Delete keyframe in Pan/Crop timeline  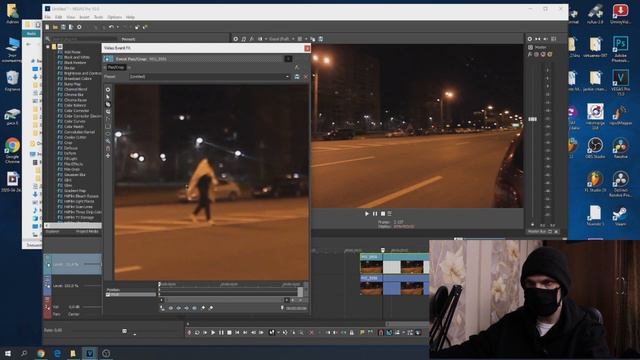tap(211, 308)
